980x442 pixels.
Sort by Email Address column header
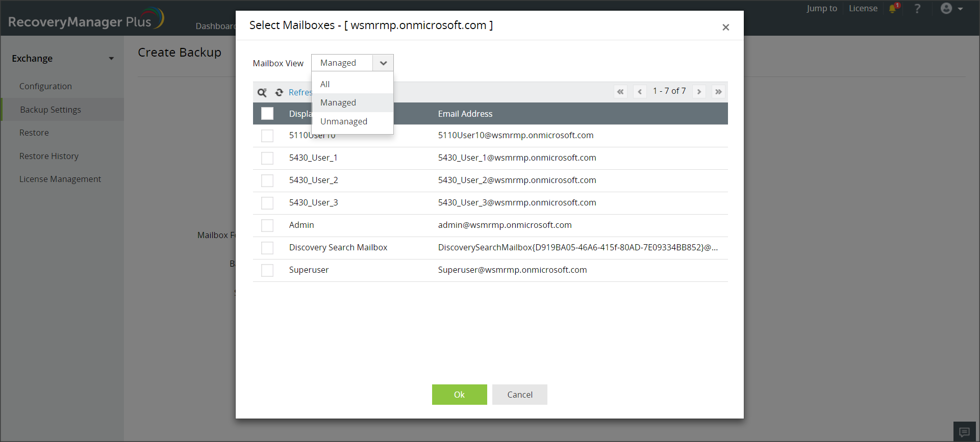(465, 114)
